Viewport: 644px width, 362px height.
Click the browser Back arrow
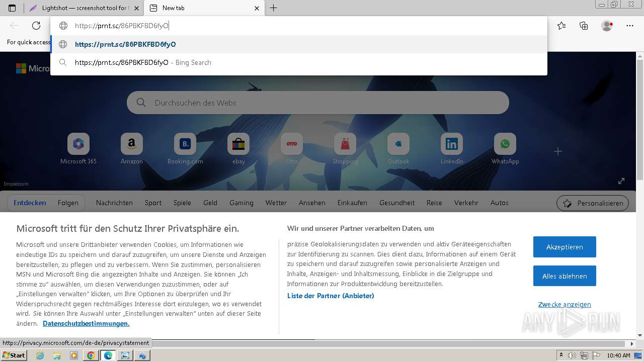point(14,26)
